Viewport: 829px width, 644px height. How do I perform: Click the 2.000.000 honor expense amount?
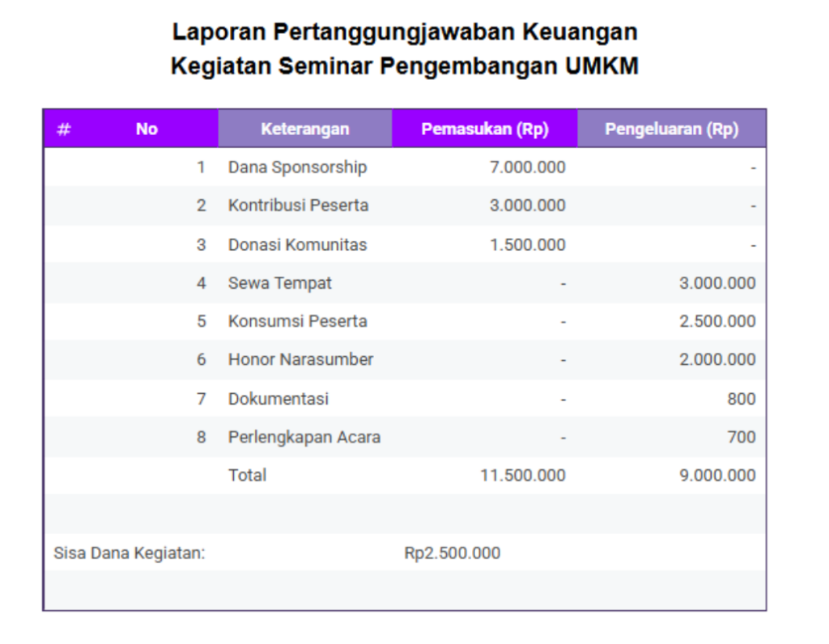[x=717, y=359]
